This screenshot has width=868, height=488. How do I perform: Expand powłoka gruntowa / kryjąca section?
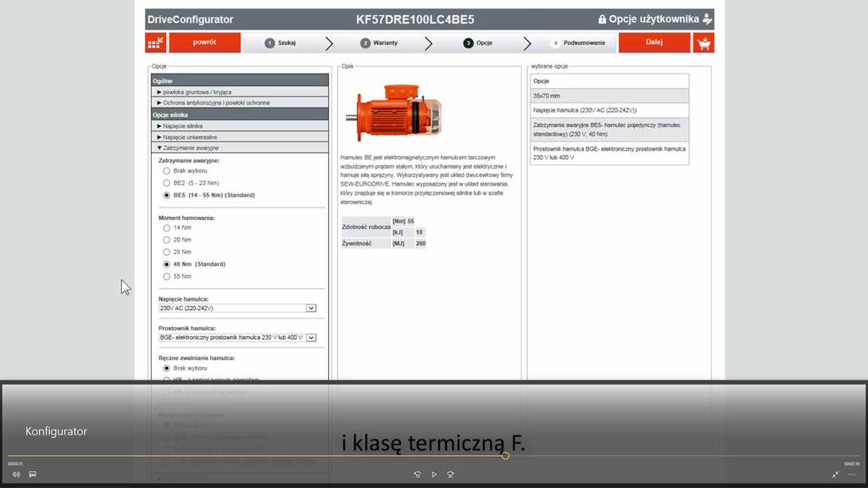click(x=240, y=92)
